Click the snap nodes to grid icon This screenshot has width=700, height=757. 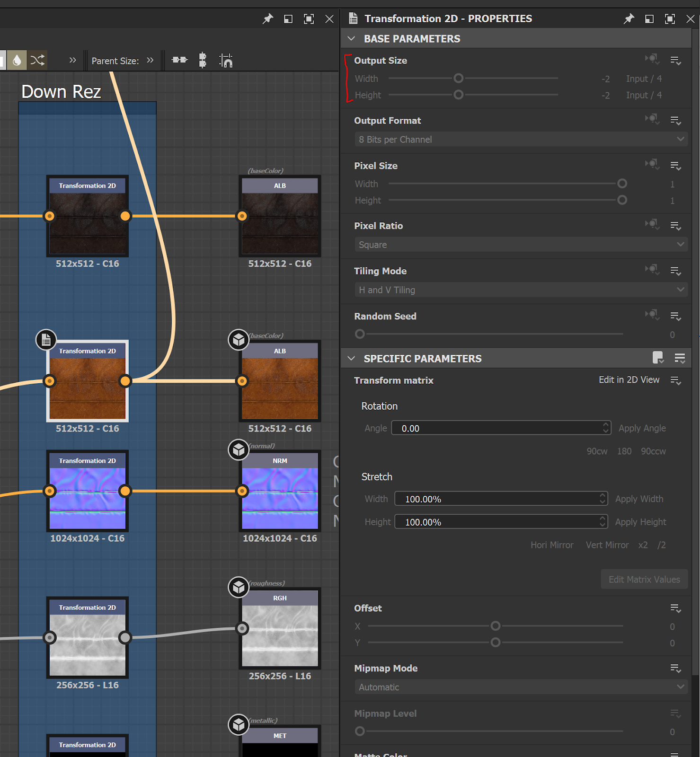point(226,61)
